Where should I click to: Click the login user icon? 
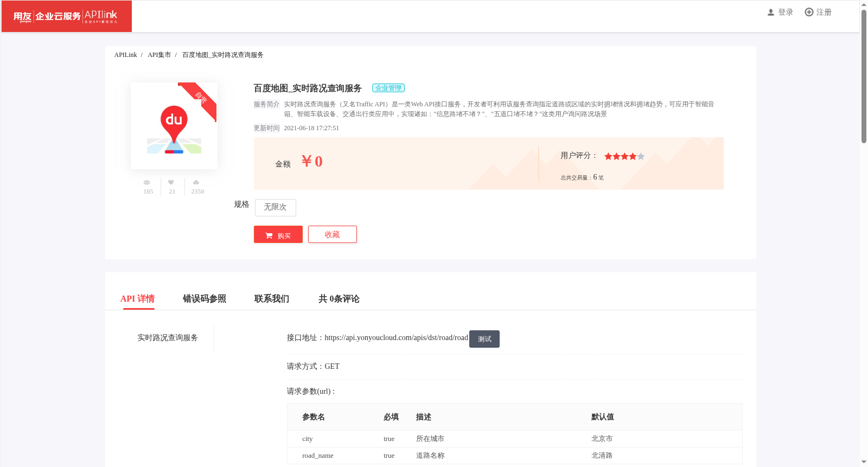(x=770, y=12)
